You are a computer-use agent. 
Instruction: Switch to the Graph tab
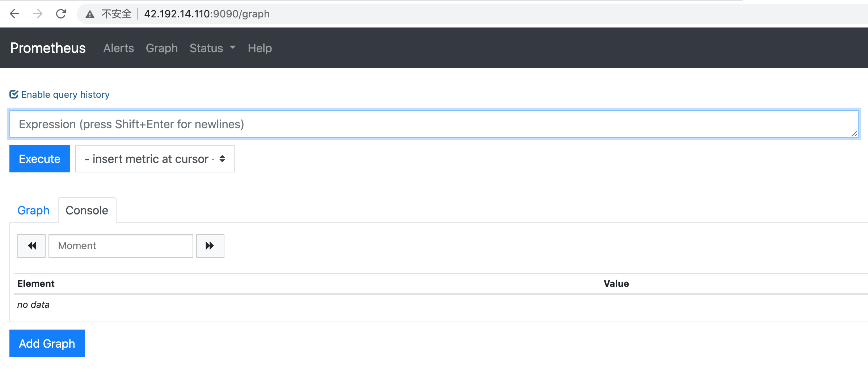click(33, 210)
